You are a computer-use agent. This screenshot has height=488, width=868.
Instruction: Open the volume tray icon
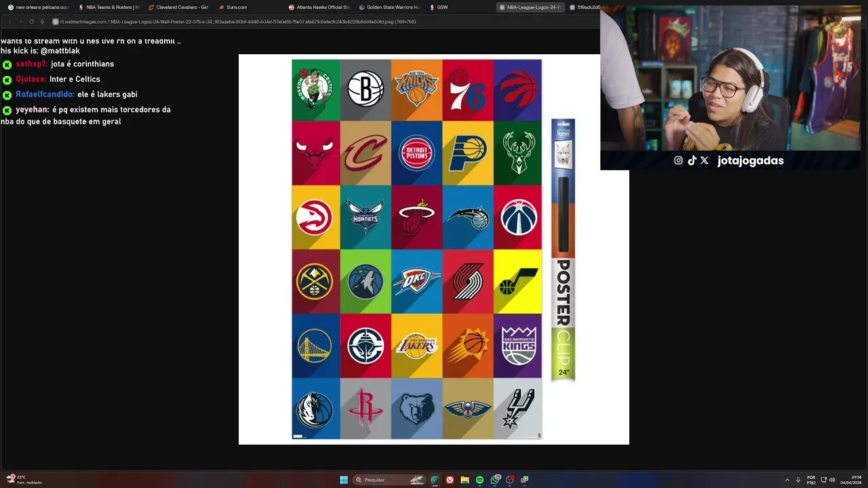tap(832, 480)
